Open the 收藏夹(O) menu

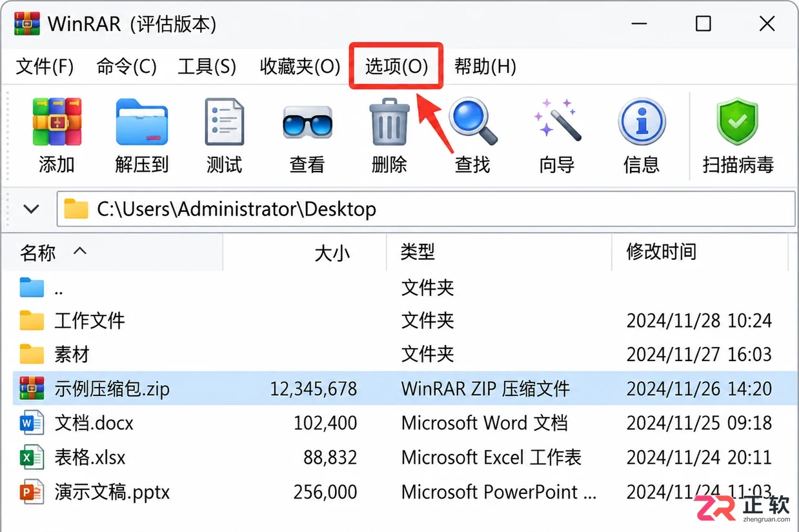[x=299, y=66]
